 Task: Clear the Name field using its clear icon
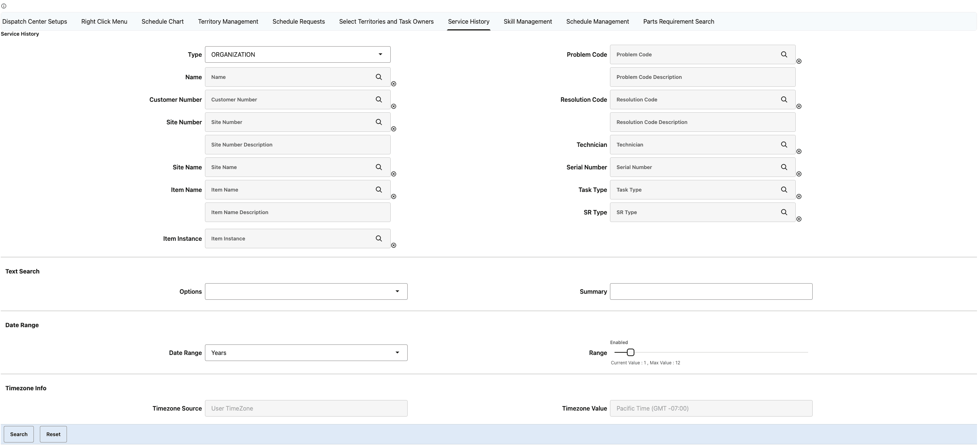click(394, 84)
